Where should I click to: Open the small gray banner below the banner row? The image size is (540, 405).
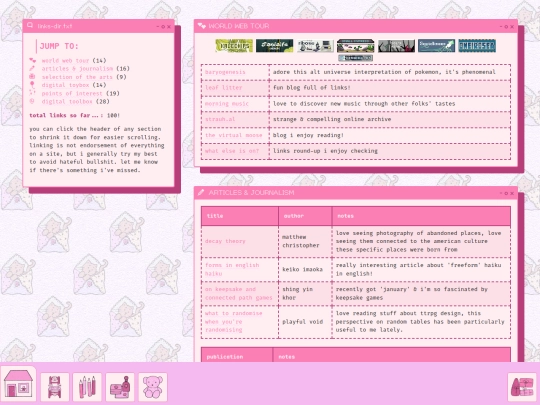(355, 58)
